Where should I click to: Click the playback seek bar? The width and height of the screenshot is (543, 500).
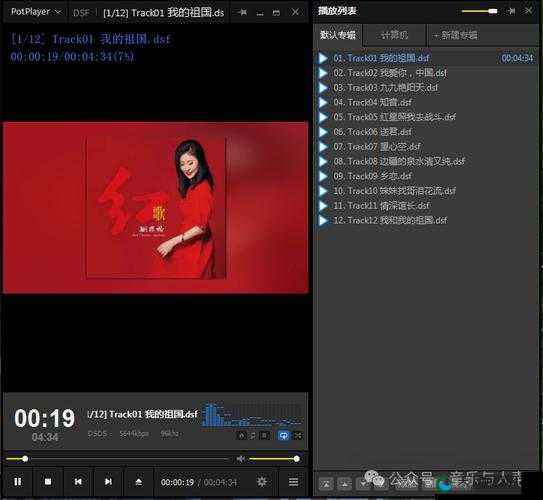click(117, 459)
